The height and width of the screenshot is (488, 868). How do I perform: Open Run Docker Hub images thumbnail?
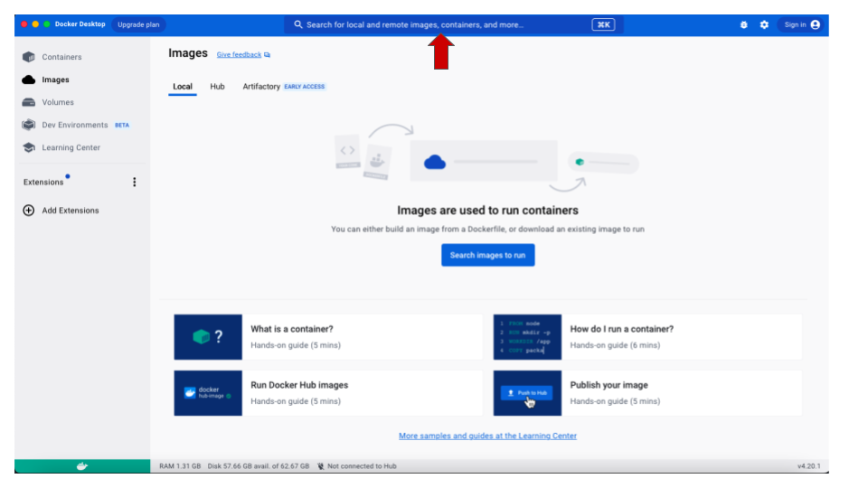208,393
